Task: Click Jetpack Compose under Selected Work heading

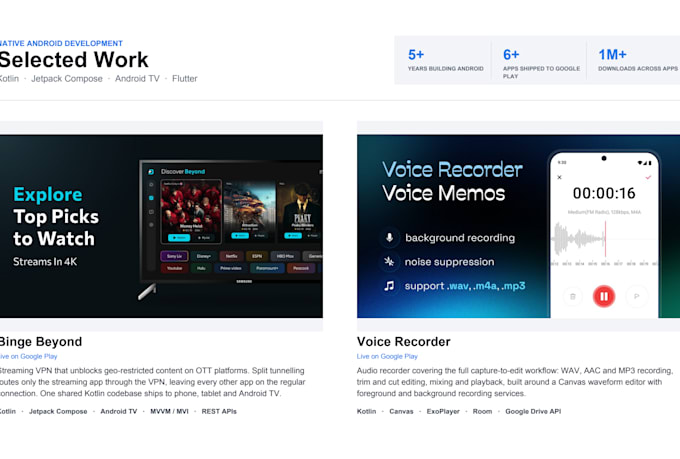Action: (67, 79)
